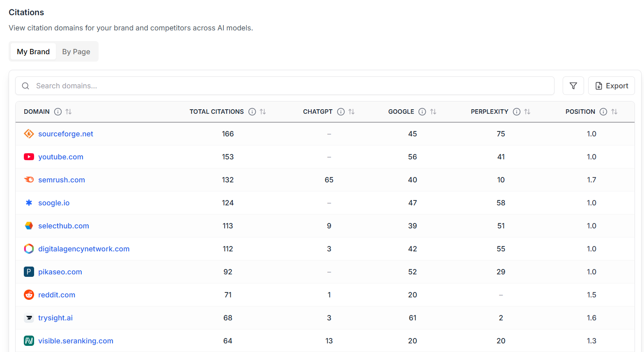The width and height of the screenshot is (644, 352).
Task: Click info icon next to ChatGPT column
Action: (x=341, y=112)
